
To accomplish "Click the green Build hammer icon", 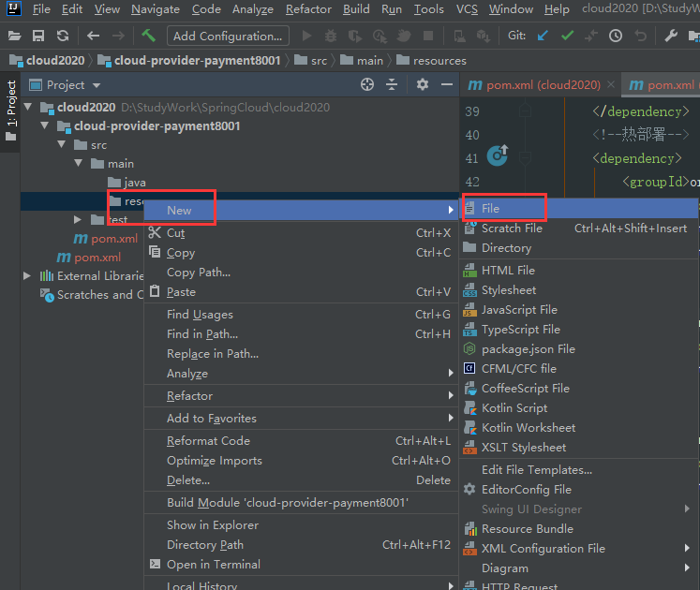I will [148, 36].
